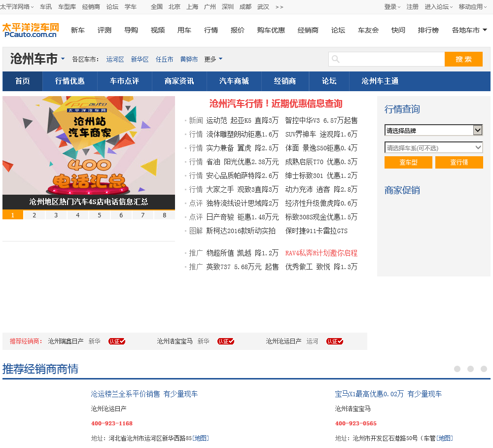Open 排行榜 in the main navigation

point(428,30)
